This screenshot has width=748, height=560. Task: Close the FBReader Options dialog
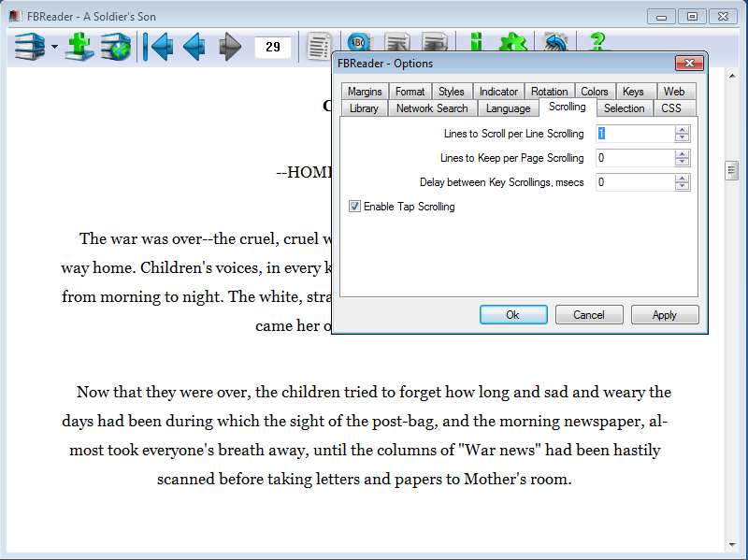click(x=689, y=63)
